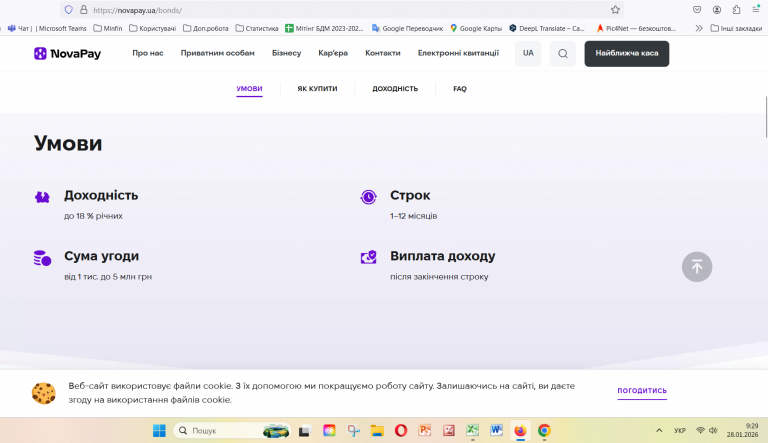Viewport: 768px width, 443px height.
Task: Open network and volume quick settings
Action: pos(706,431)
